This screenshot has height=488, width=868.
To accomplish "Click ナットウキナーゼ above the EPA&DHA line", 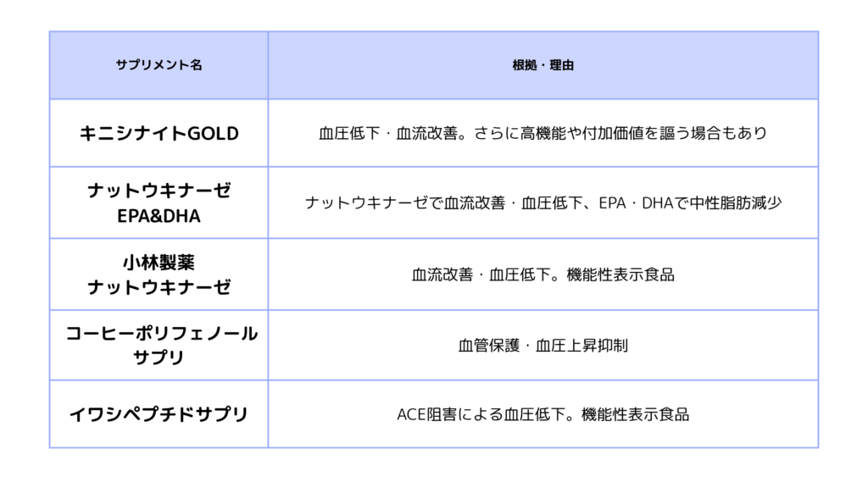I will pos(159,191).
